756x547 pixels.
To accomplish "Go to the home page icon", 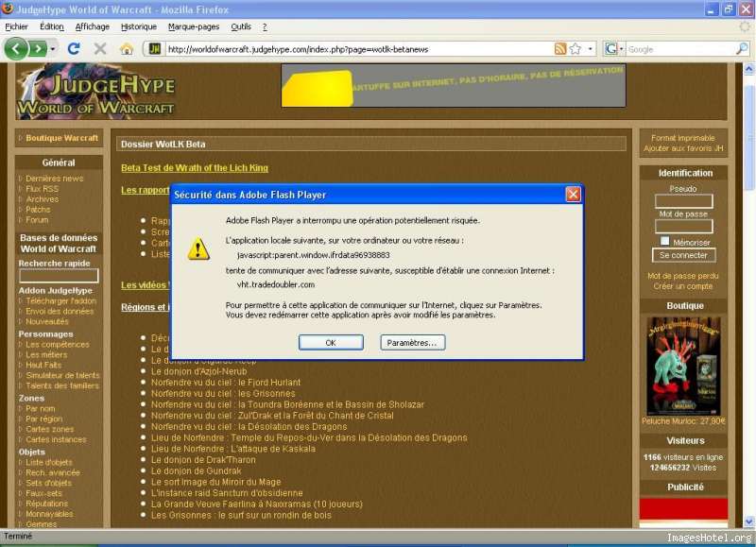I will [127, 48].
